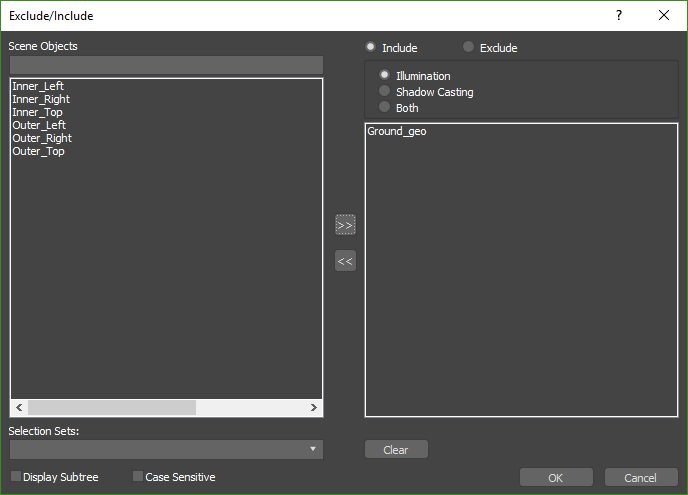Screen dimensions: 688x495
Task: Click the right arrow of horizontal scrollbar
Action: 314,408
